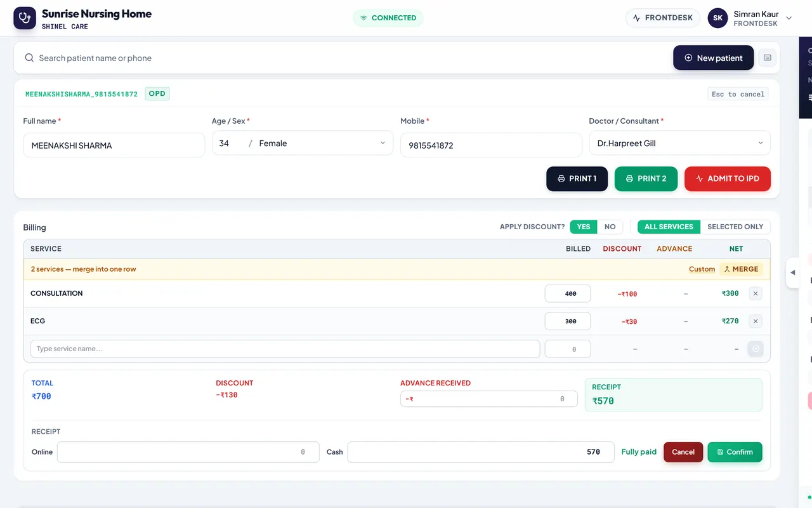Click the search magnifier icon

tap(29, 58)
